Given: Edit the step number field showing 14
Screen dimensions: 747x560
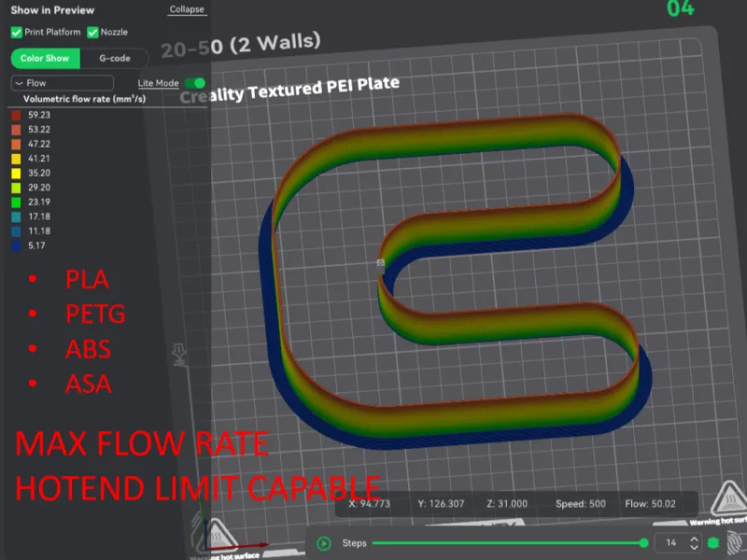Looking at the screenshot, I should 671,543.
